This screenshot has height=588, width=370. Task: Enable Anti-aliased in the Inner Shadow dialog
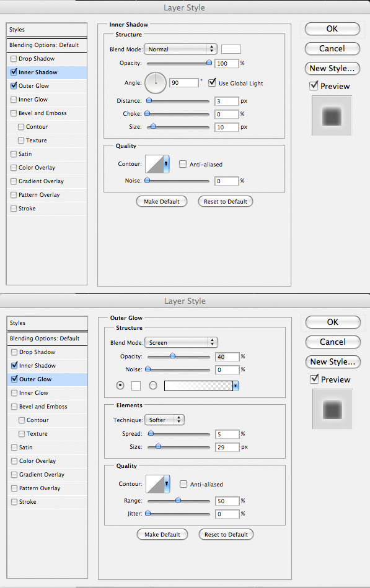coord(183,164)
